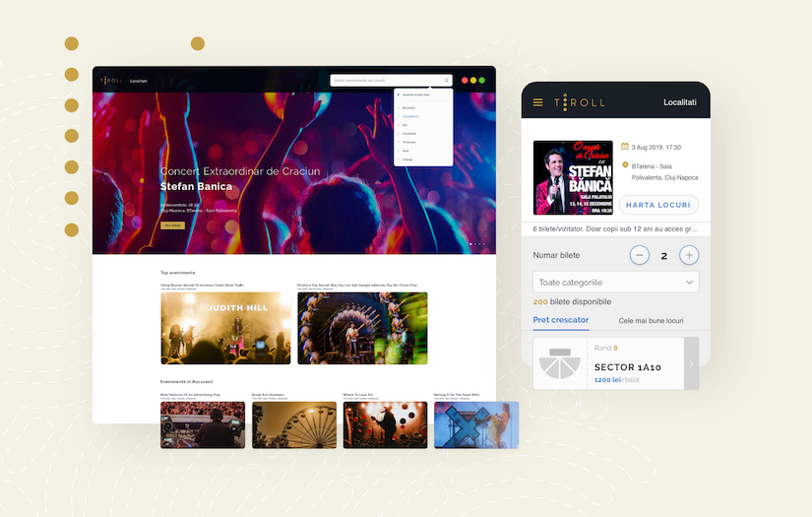Expand the category list using its chevron arrow
This screenshot has height=517, width=812.
[689, 283]
